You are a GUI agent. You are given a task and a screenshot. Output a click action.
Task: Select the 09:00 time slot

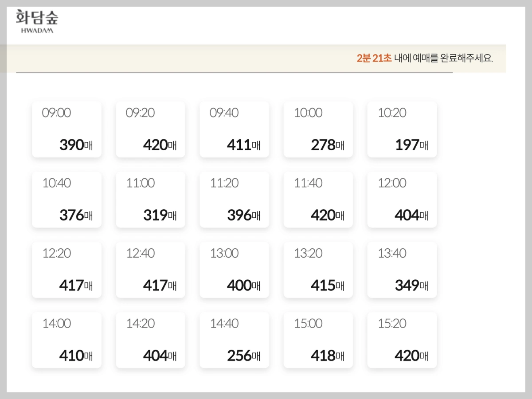[66, 129]
